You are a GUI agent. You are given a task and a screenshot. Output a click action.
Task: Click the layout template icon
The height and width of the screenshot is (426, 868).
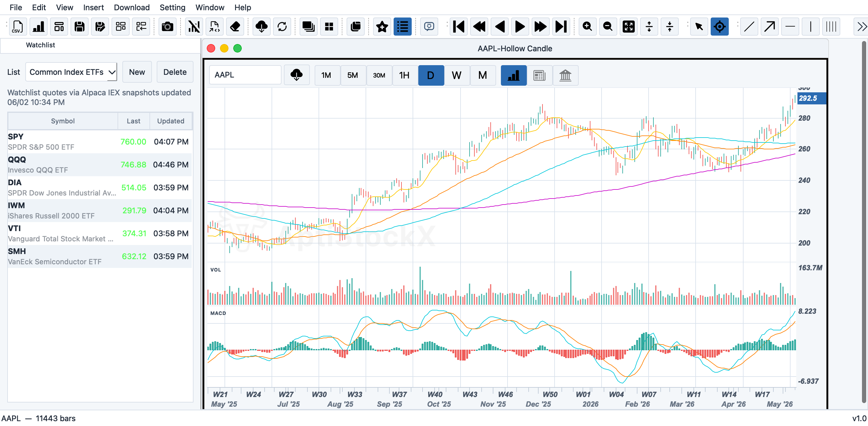coord(59,26)
